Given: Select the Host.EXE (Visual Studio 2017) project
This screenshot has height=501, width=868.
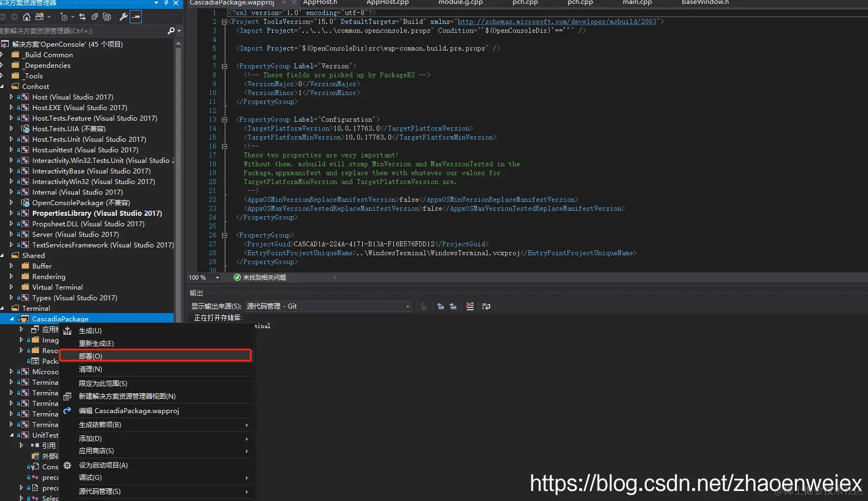Looking at the screenshot, I should click(80, 108).
